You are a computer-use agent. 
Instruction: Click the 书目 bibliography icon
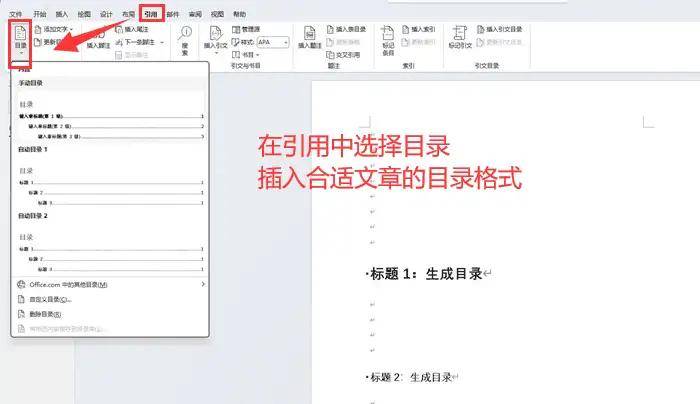(x=236, y=54)
